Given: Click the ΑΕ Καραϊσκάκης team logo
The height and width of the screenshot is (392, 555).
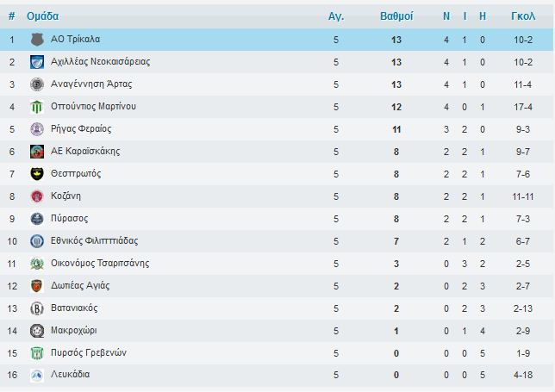Looking at the screenshot, I should [36, 152].
